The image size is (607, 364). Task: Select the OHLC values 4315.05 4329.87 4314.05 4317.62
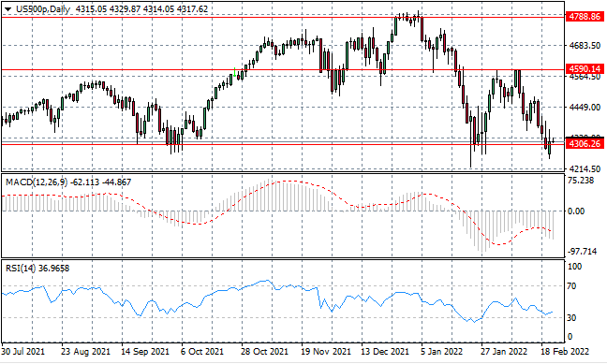pos(141,9)
